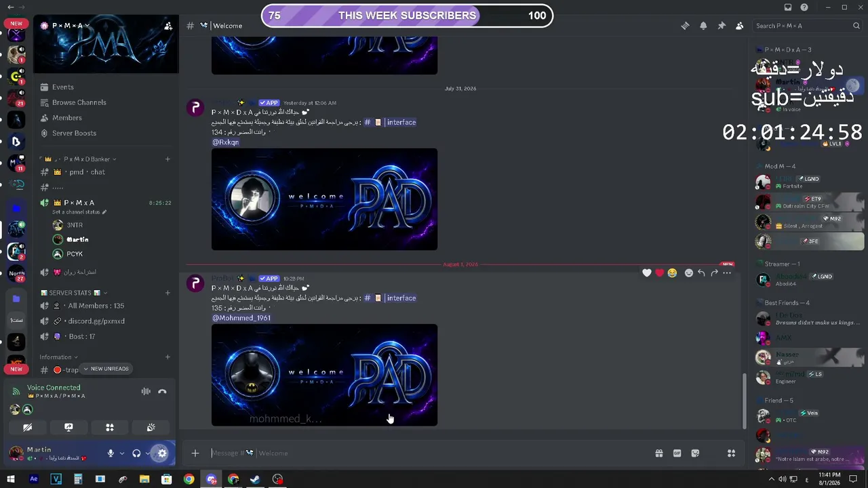Toggle the member list panel
868x488 pixels.
[x=739, y=26]
